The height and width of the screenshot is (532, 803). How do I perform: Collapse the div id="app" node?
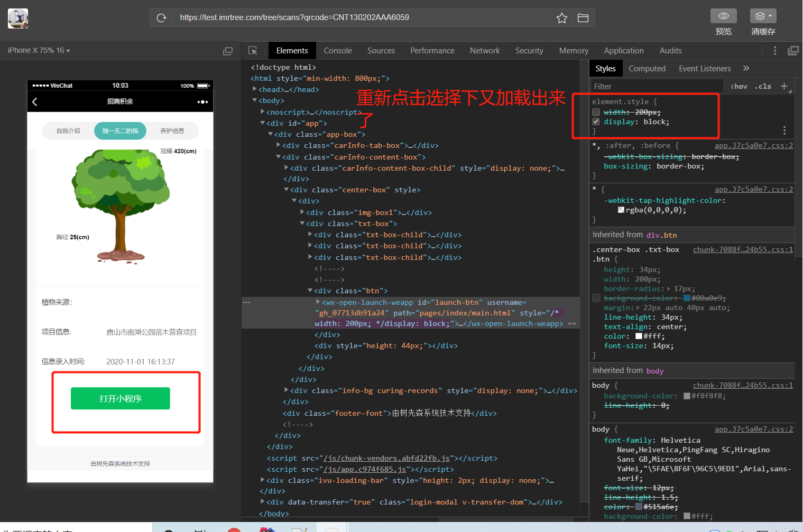click(x=263, y=123)
